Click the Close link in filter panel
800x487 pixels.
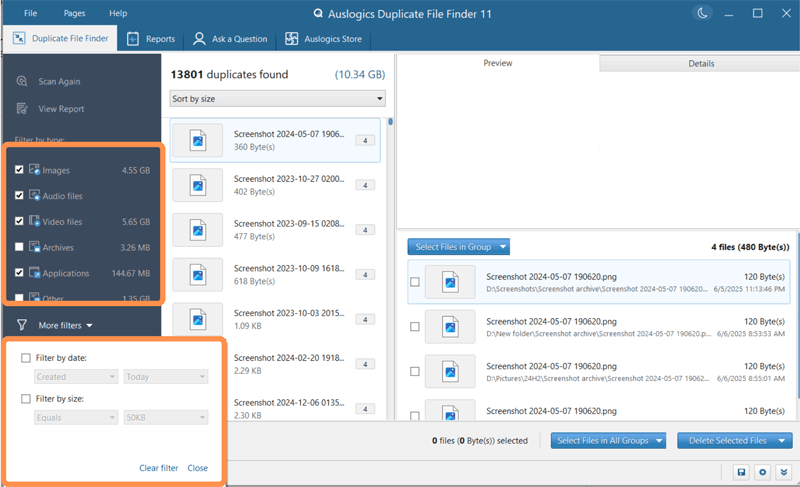pyautogui.click(x=197, y=468)
